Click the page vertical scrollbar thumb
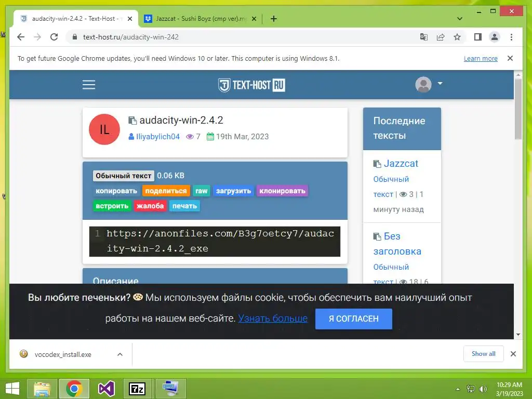The image size is (532, 399). (x=518, y=109)
